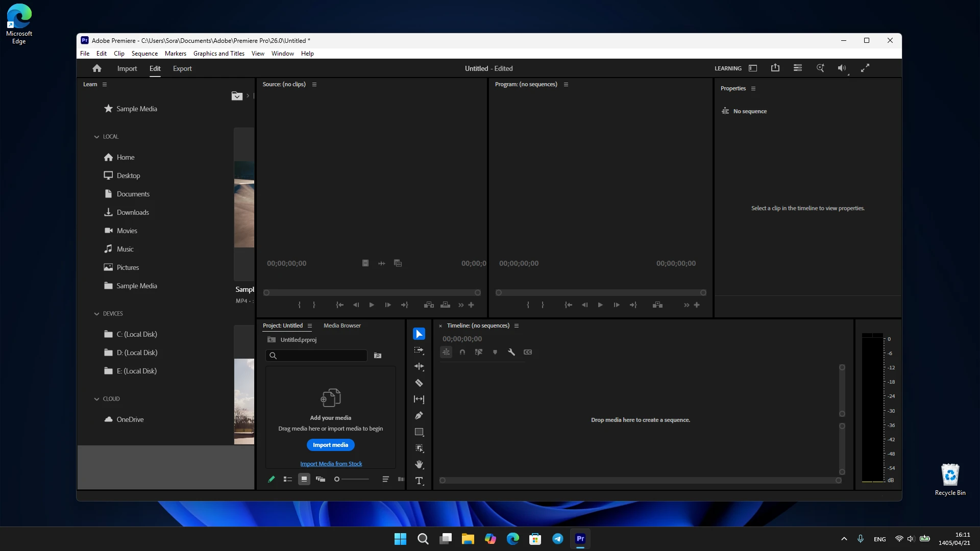Select the Razor tool
Screen dimensions: 980x551
coord(419,383)
